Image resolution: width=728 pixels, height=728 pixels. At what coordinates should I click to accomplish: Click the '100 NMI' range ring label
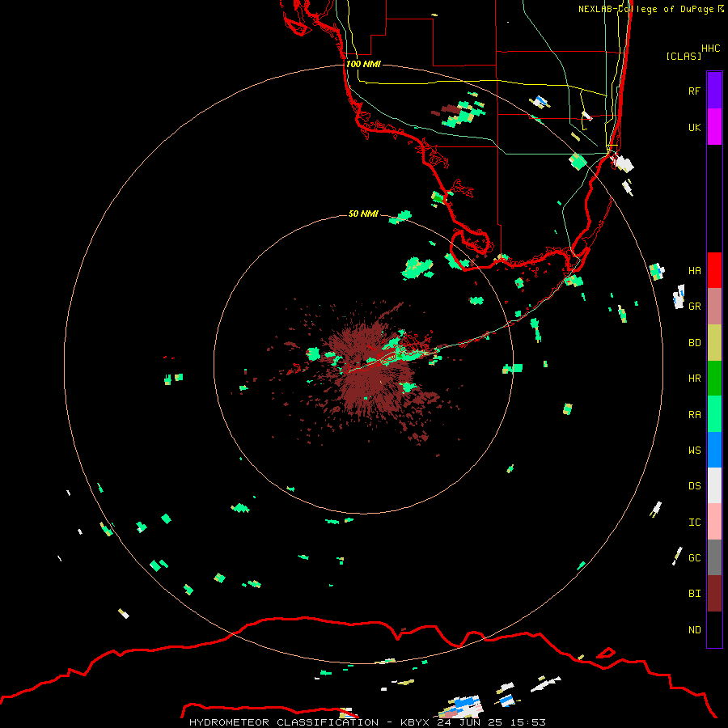point(363,64)
